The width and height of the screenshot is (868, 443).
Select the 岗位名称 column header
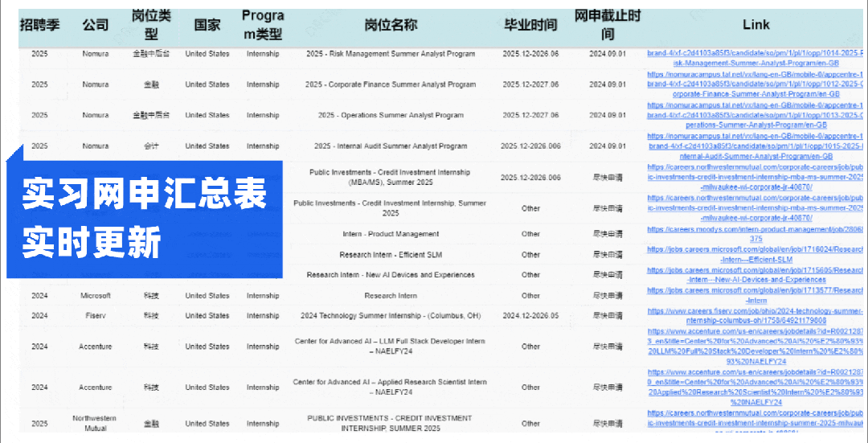391,25
